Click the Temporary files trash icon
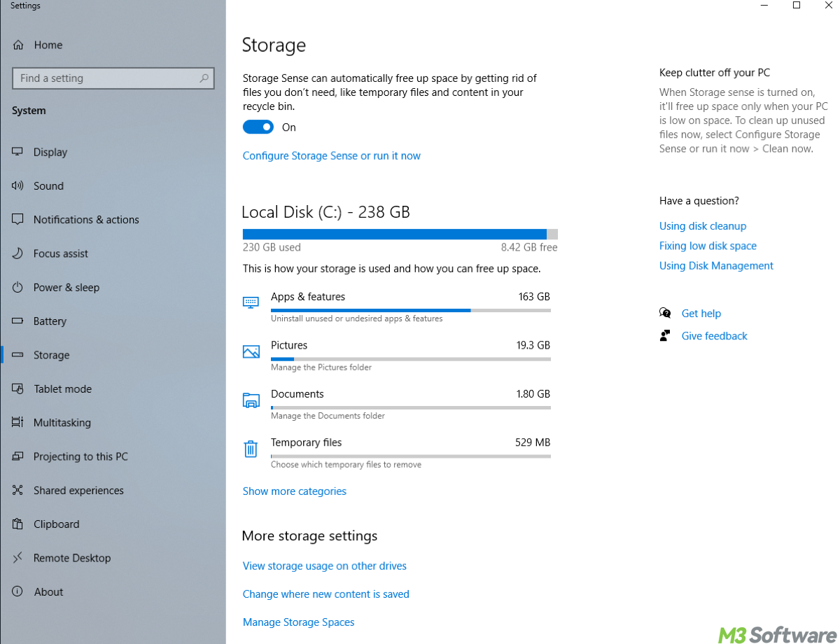Screen dimensions: 840x644 [251, 449]
